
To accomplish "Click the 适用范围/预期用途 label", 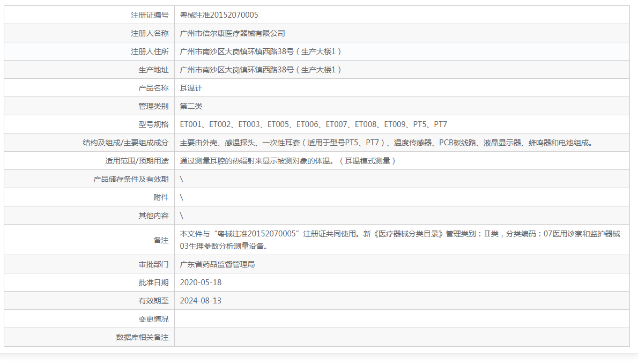I will pyautogui.click(x=137, y=161).
